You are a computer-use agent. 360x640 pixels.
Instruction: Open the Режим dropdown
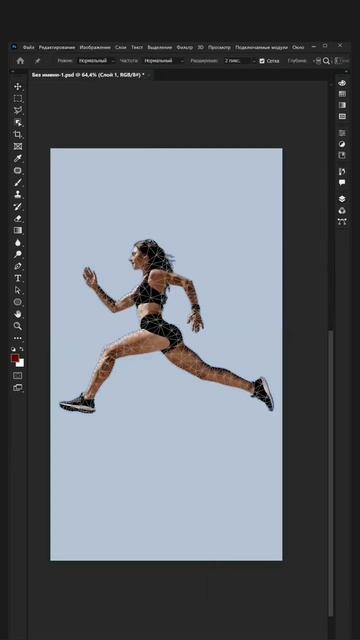(x=97, y=61)
